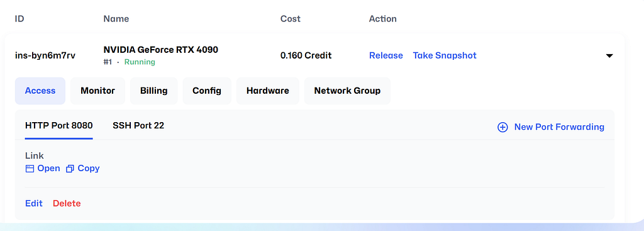Open the HTTP link
644x231 pixels.
48,169
